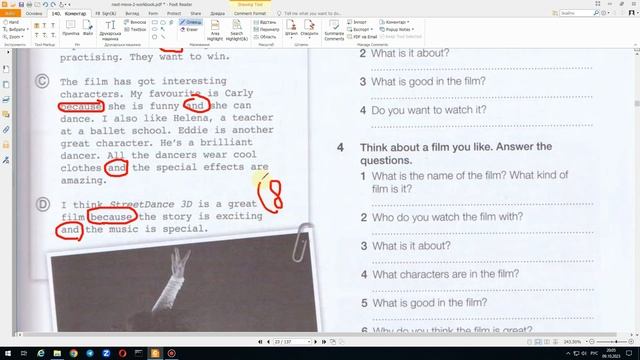The image size is (640, 360).
Task: Switch to the Form ribbon tab
Action: (153, 13)
